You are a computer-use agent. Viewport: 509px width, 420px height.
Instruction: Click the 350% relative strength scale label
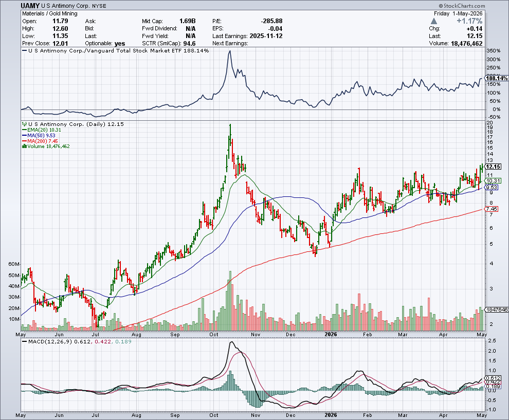(x=494, y=51)
